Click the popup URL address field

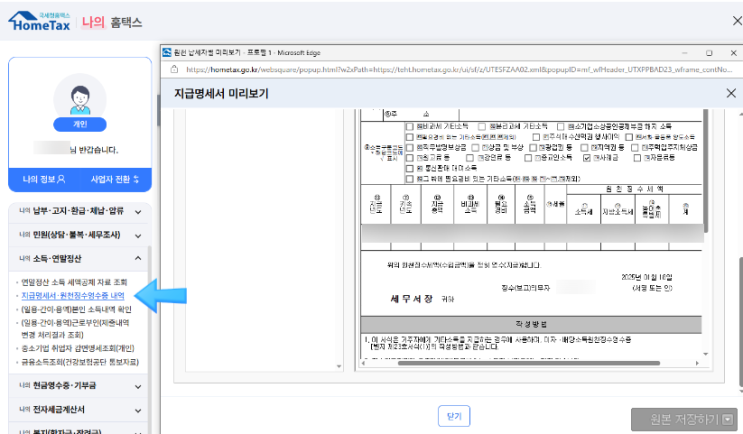459,70
